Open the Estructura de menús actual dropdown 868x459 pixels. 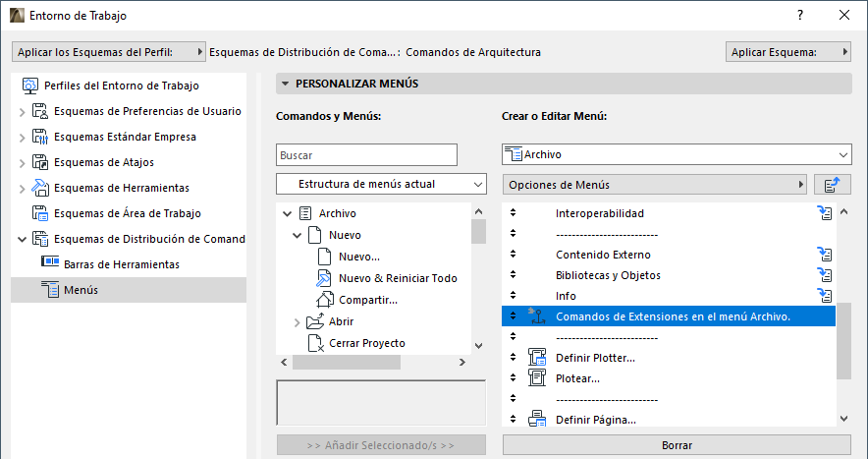click(381, 184)
